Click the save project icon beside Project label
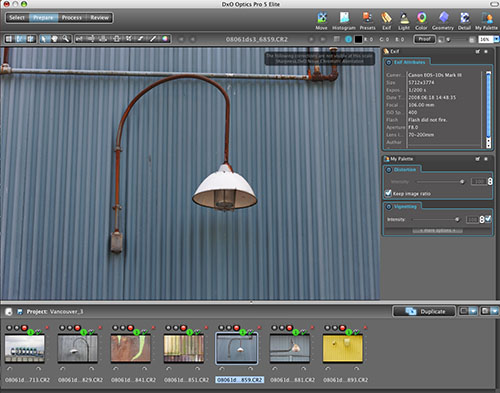This screenshot has height=393, width=500. 20,311
